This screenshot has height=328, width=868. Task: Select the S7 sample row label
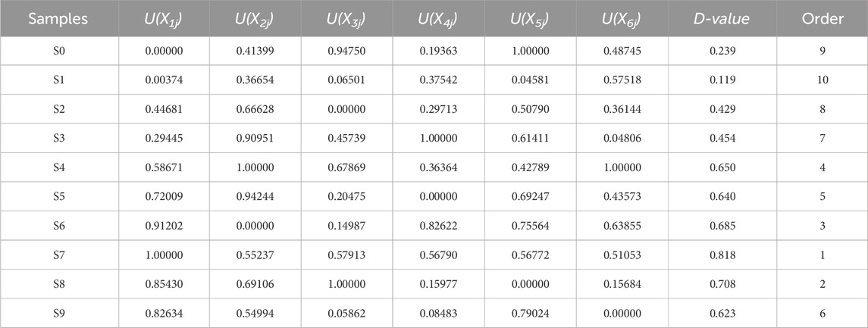click(x=59, y=255)
